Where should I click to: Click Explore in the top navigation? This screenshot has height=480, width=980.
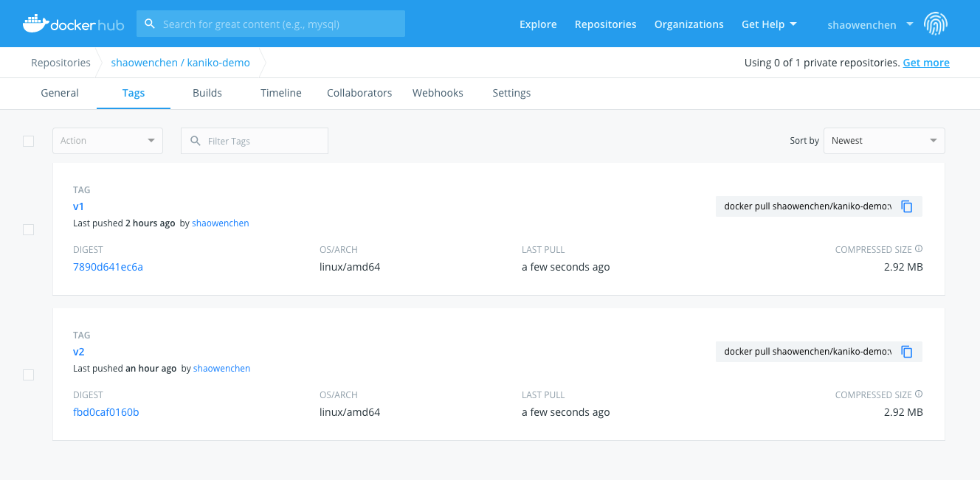(x=538, y=24)
